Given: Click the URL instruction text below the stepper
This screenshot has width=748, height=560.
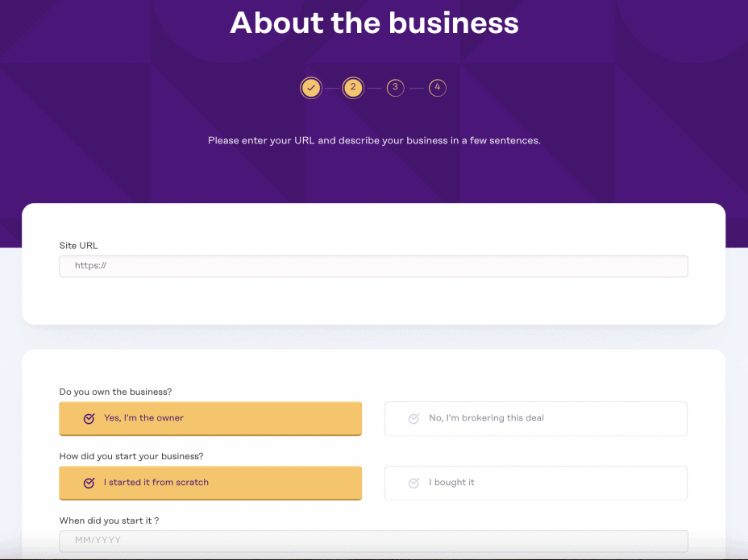Looking at the screenshot, I should [x=374, y=140].
